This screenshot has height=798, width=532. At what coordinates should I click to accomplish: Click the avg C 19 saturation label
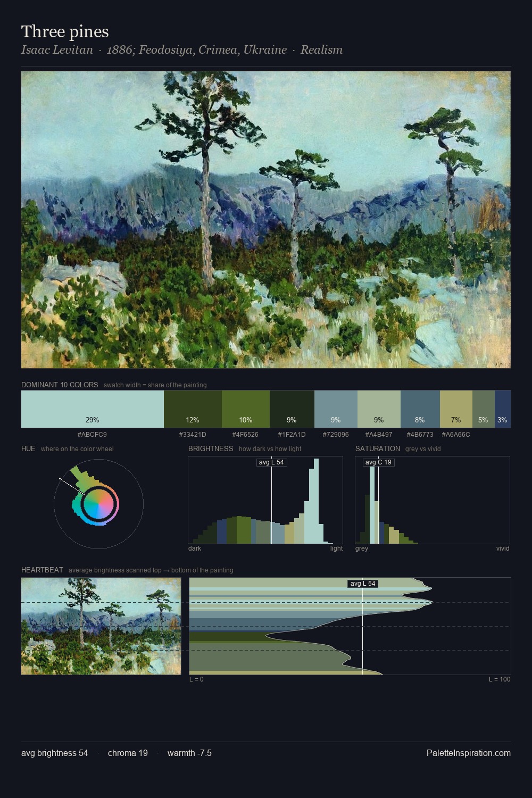(379, 462)
